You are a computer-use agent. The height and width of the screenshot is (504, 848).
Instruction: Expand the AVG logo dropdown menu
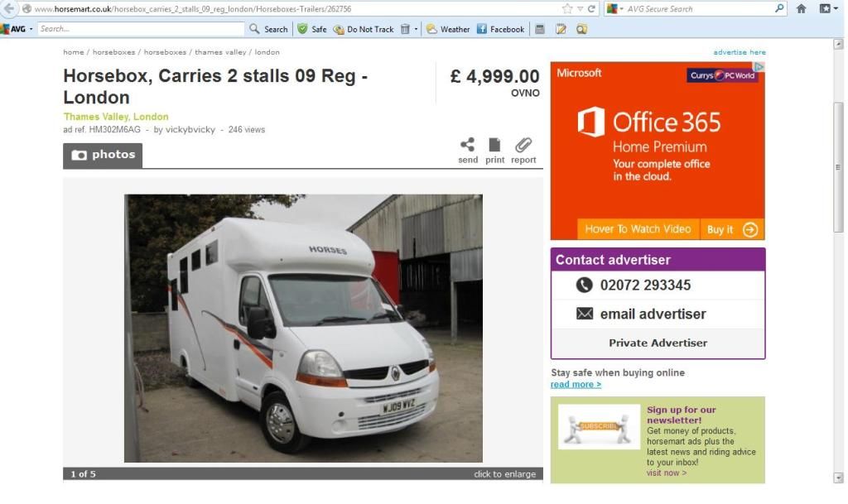coord(17,29)
